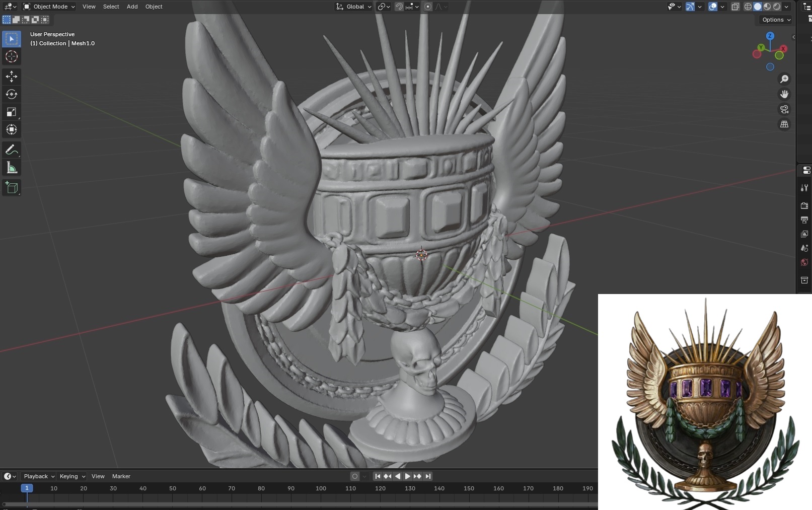
Task: Set selection mode to new selection
Action: pos(7,20)
